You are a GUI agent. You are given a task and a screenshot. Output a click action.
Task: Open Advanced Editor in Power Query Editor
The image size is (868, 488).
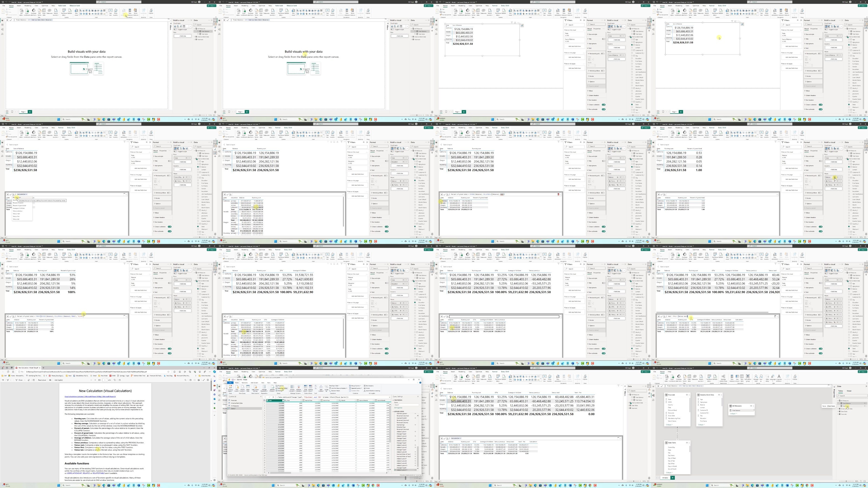282,388
